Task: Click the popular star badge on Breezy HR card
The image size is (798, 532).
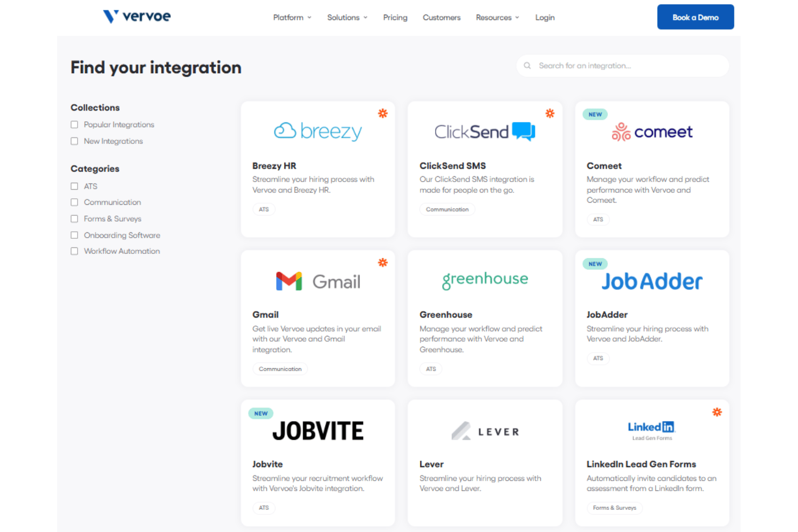Action: tap(383, 113)
